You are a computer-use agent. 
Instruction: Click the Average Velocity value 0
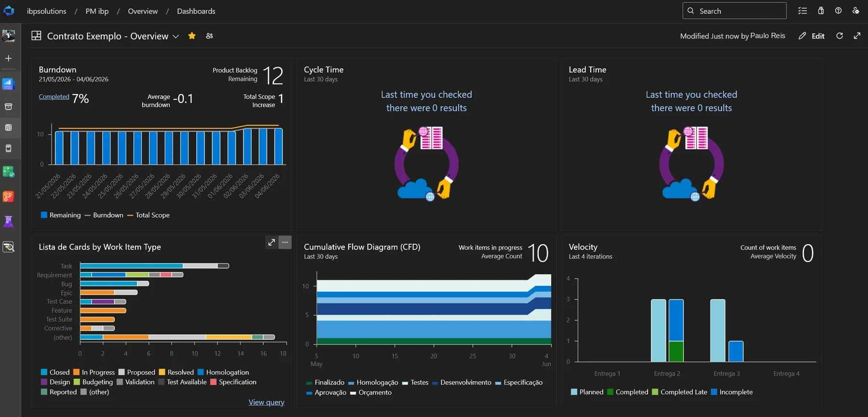point(808,253)
